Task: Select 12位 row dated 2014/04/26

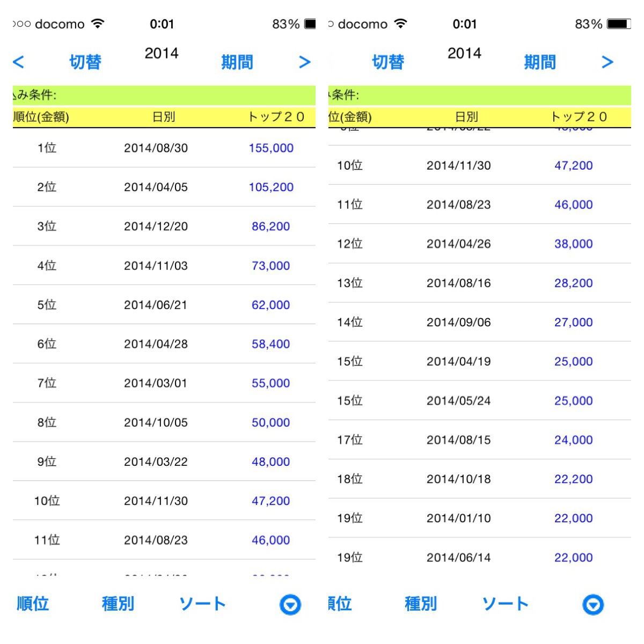Action: click(480, 244)
